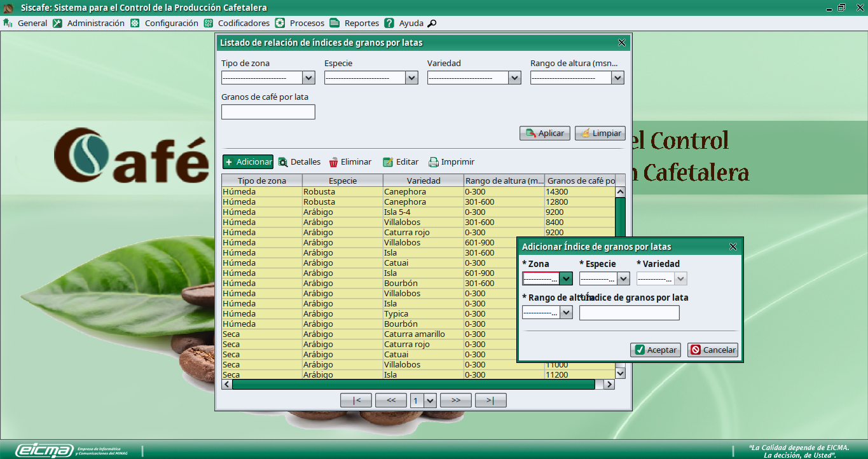Click the search magnifier icon in menu bar

(x=432, y=24)
